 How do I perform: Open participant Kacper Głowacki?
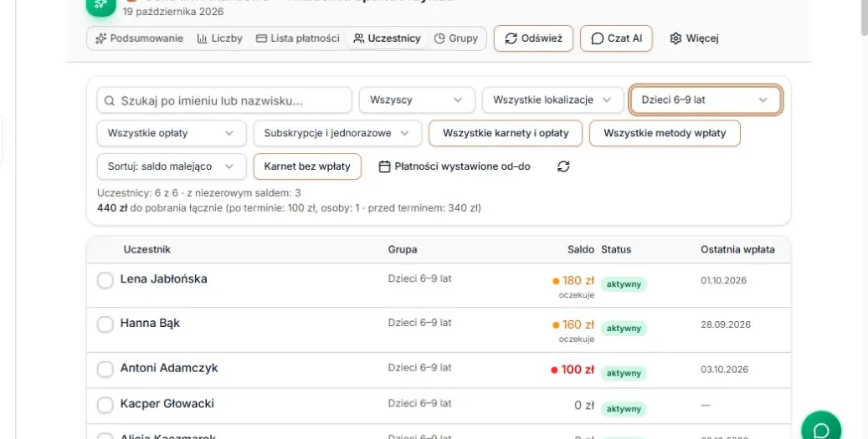(167, 404)
